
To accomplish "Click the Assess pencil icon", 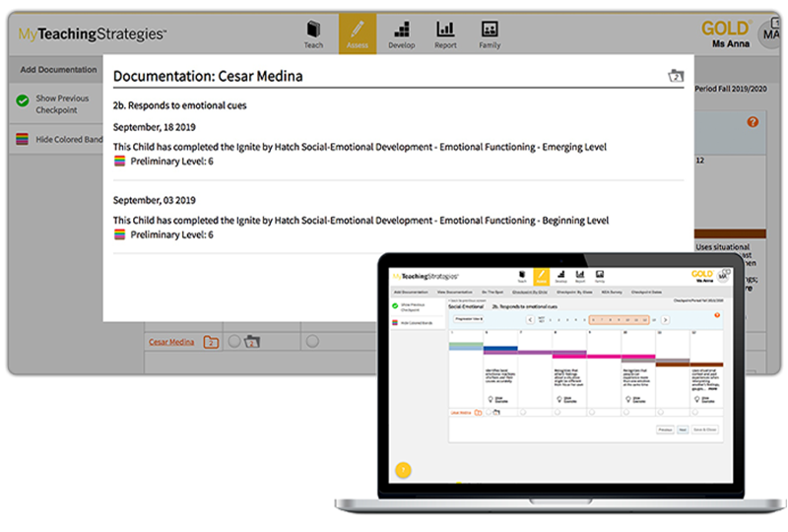I will [x=357, y=34].
